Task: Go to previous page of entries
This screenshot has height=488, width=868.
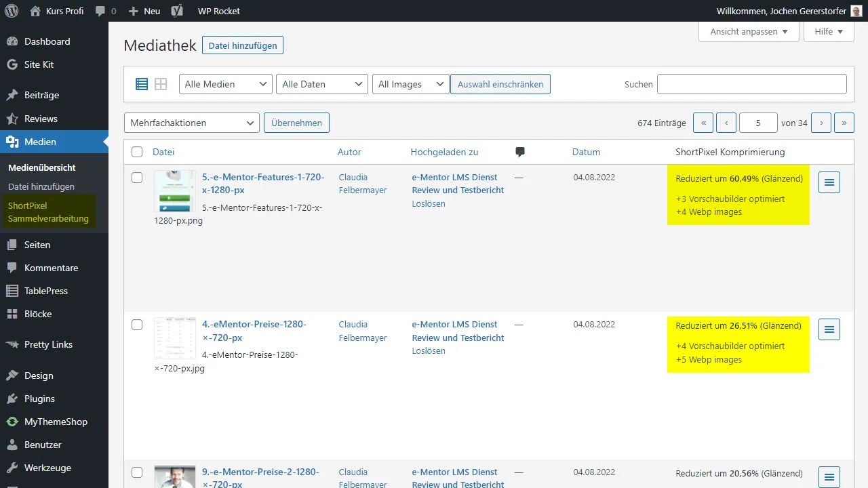Action: (x=726, y=123)
